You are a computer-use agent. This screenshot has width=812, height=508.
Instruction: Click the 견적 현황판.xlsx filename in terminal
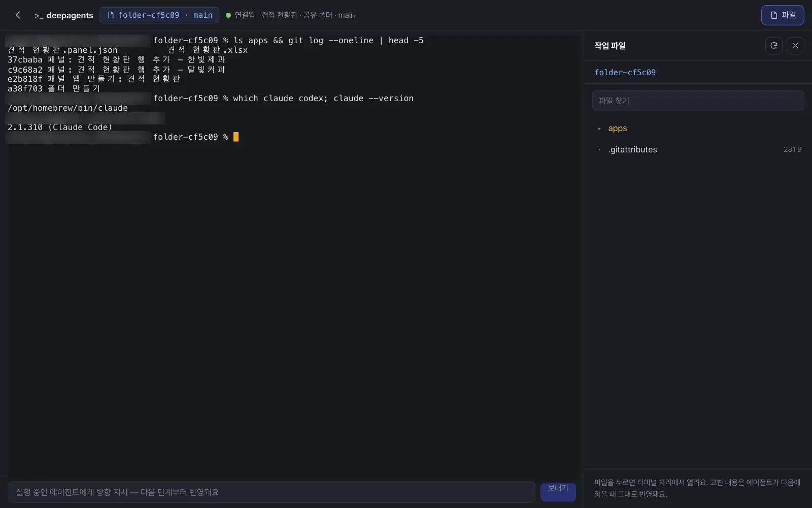pyautogui.click(x=208, y=50)
